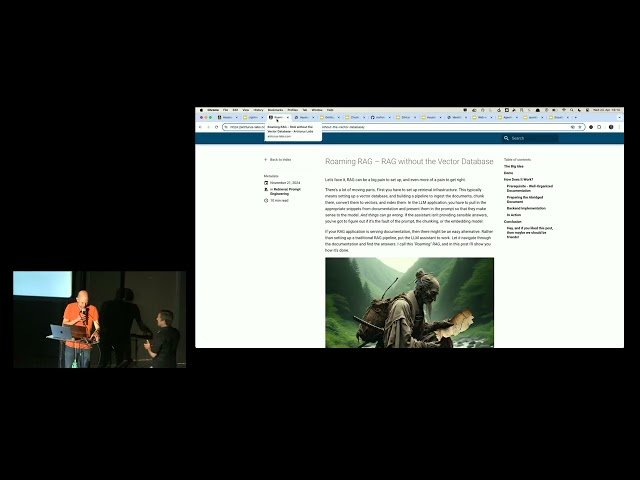Click the browser back arrow
Image resolution: width=640 pixels, height=480 pixels.
pyautogui.click(x=200, y=127)
